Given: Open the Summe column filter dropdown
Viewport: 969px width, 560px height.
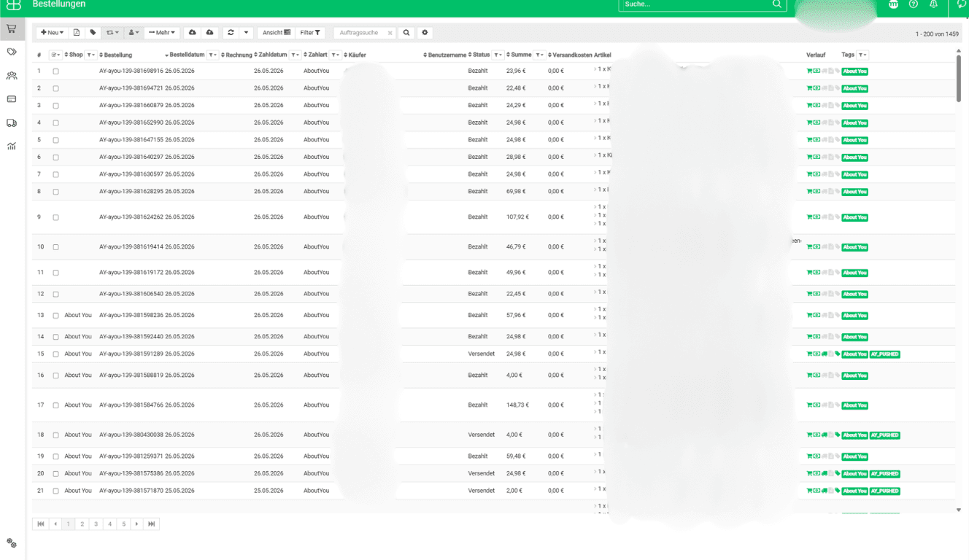Looking at the screenshot, I should click(539, 55).
